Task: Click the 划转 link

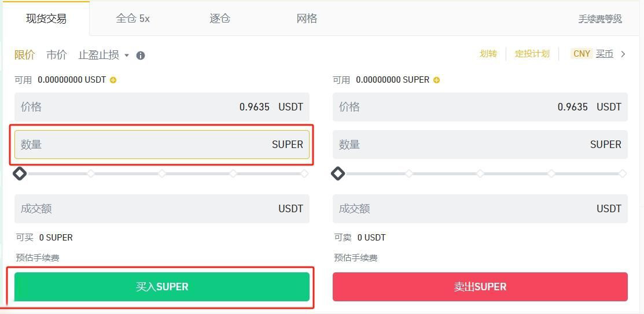Action: [488, 54]
